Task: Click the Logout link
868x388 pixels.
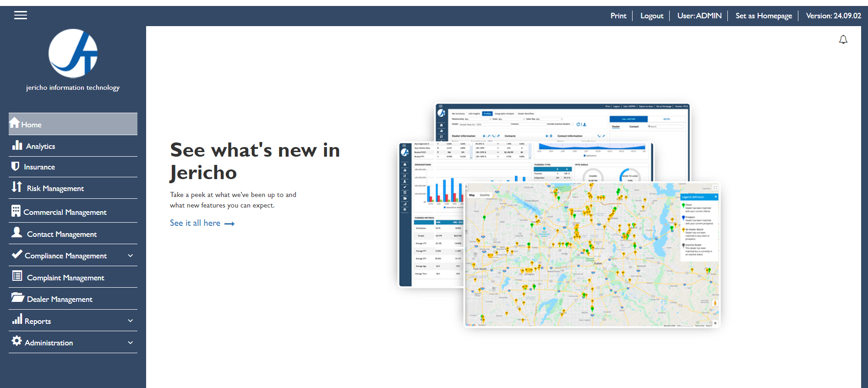Action: (651, 16)
